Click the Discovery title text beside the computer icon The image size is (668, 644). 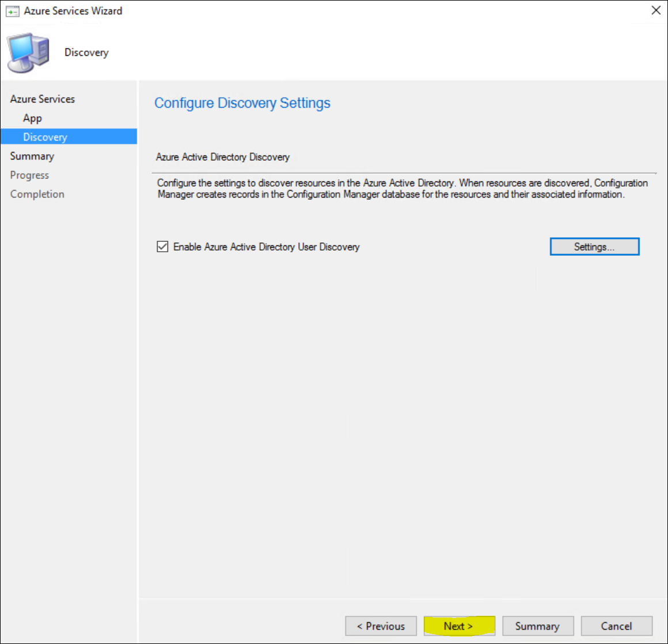coord(86,52)
